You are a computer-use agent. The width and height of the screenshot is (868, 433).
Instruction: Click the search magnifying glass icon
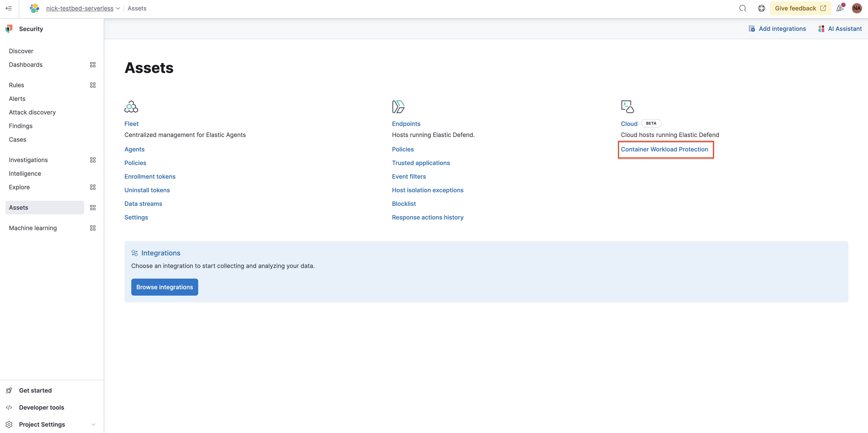point(742,8)
